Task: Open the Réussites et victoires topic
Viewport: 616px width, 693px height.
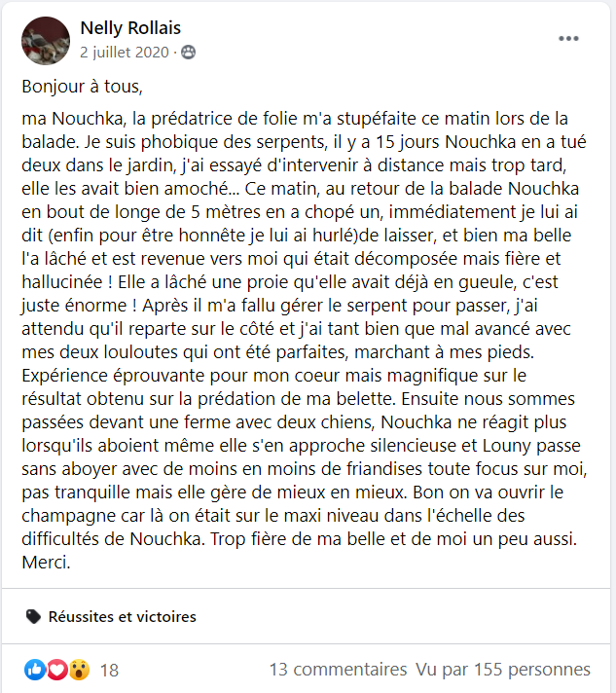Action: tap(122, 616)
